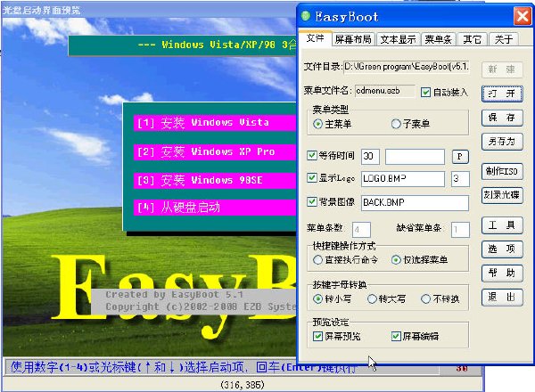The height and width of the screenshot is (392, 535).
Task: Open the 关于 tab
Action: tap(504, 39)
